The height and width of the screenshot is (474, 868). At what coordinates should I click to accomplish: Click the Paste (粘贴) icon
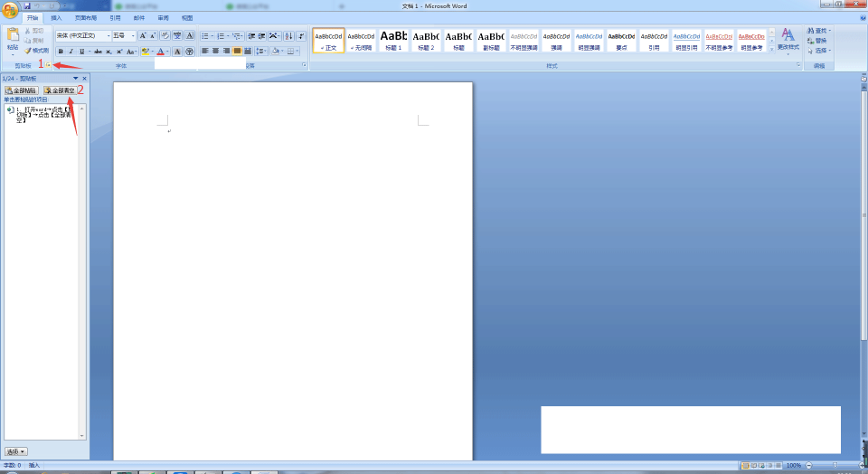click(13, 36)
